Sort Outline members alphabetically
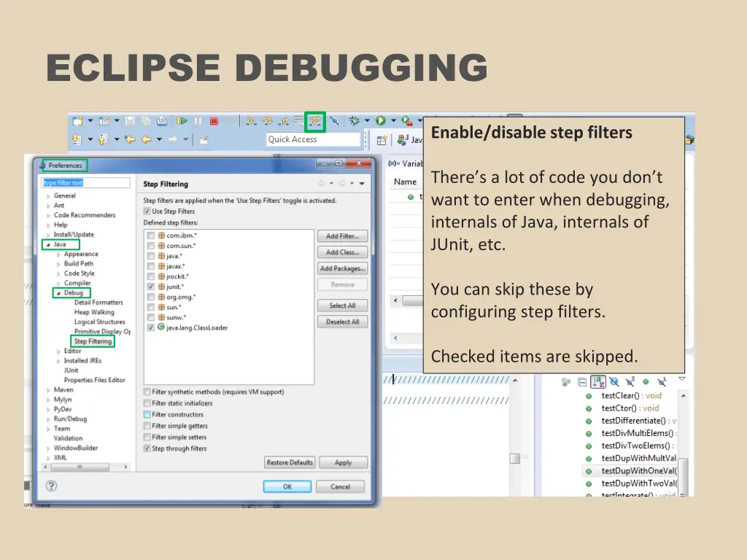Image resolution: width=747 pixels, height=560 pixels. tap(599, 382)
